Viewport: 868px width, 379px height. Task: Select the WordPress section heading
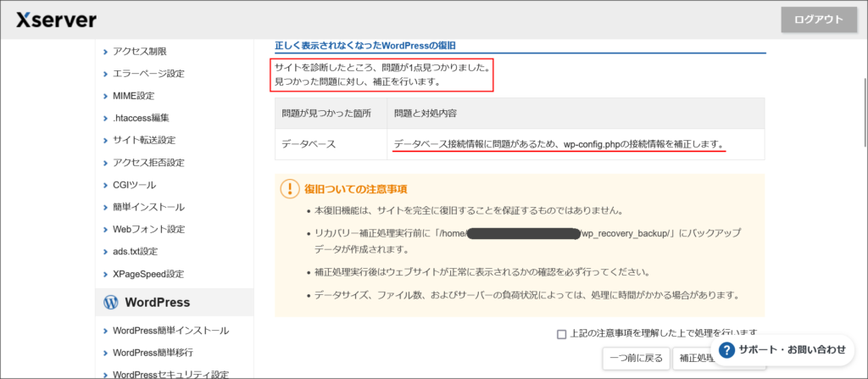coord(157,302)
